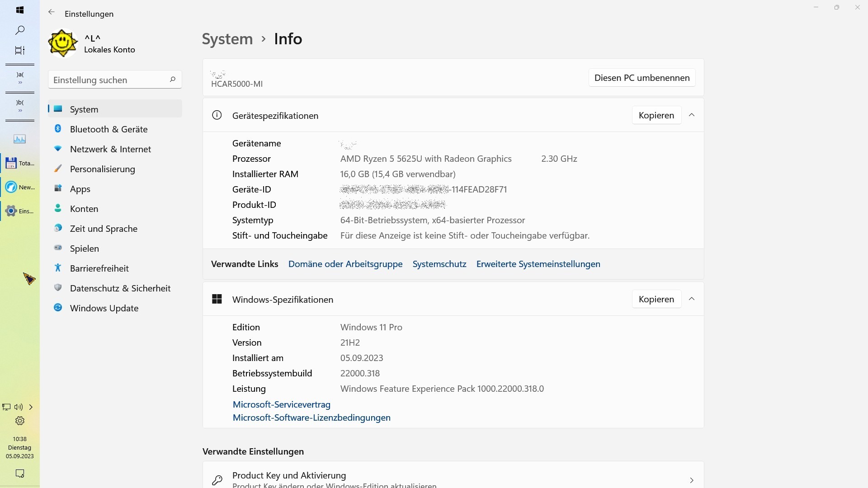Open Task View icon in taskbar
This screenshot has height=488, width=868.
click(20, 50)
